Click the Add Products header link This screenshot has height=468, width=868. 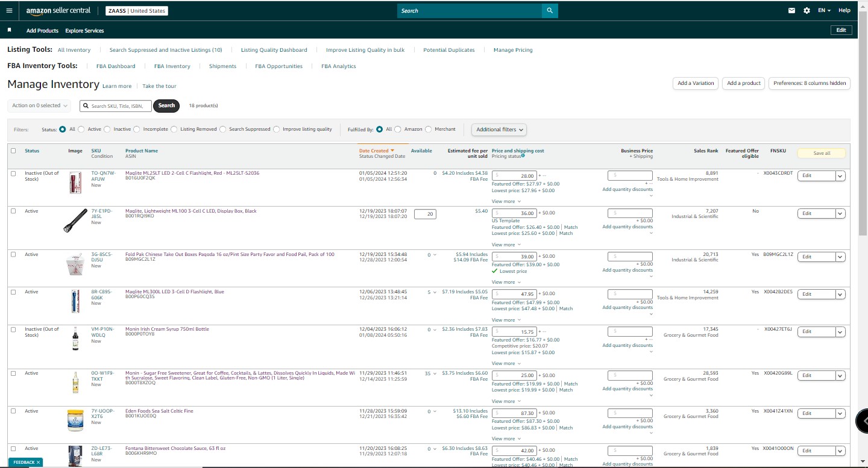[42, 31]
